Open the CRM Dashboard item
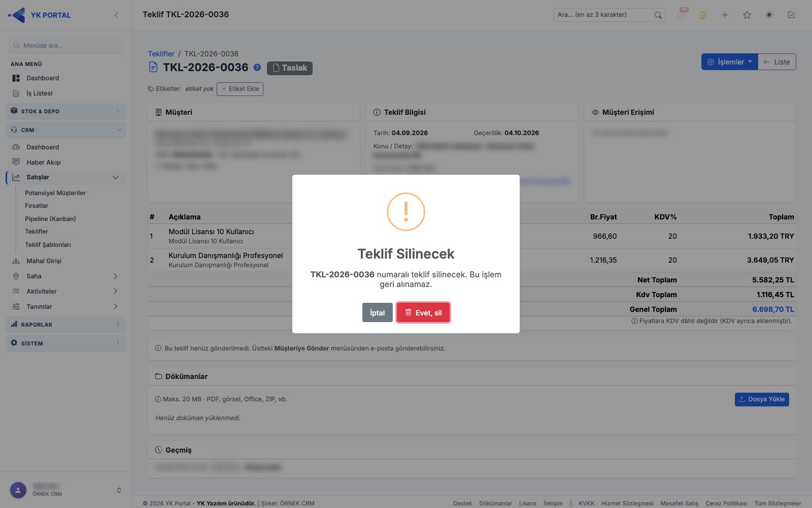Image resolution: width=812 pixels, height=508 pixels. coord(43,147)
